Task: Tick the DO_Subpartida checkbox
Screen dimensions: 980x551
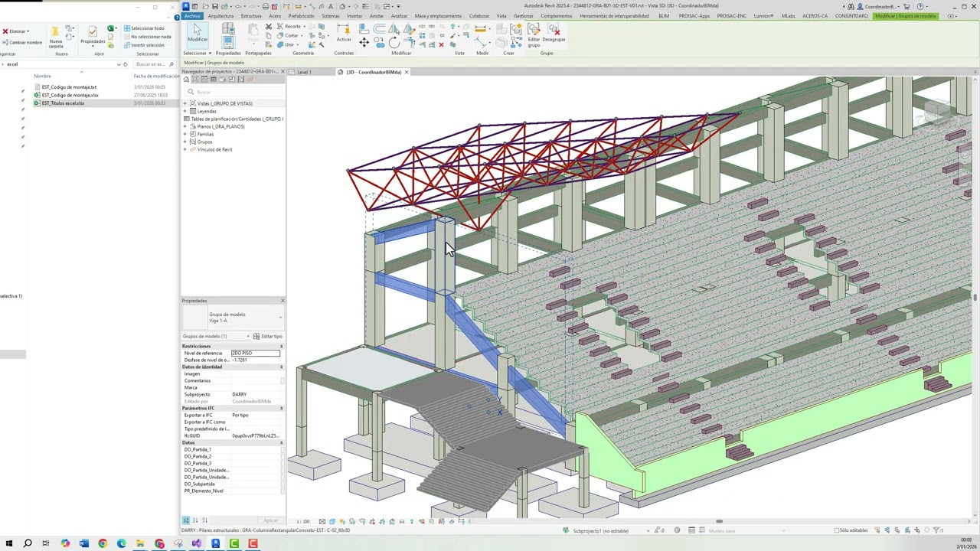Action: point(282,484)
